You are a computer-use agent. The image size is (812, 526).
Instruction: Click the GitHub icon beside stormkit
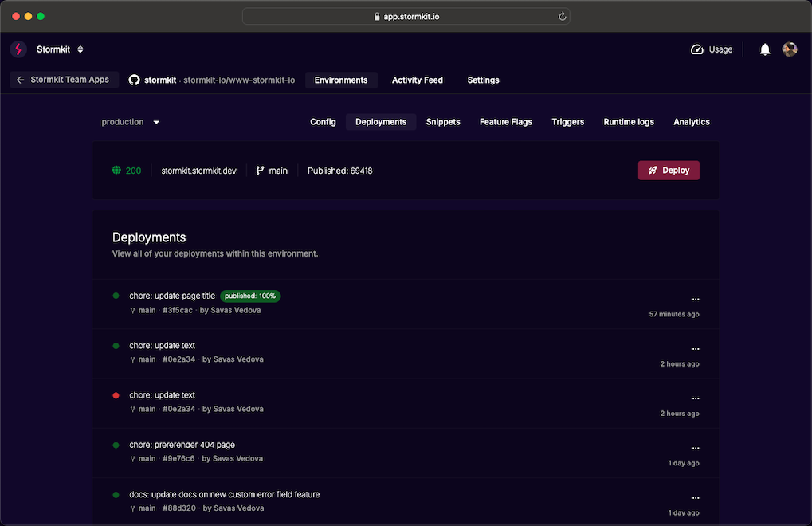pos(134,80)
